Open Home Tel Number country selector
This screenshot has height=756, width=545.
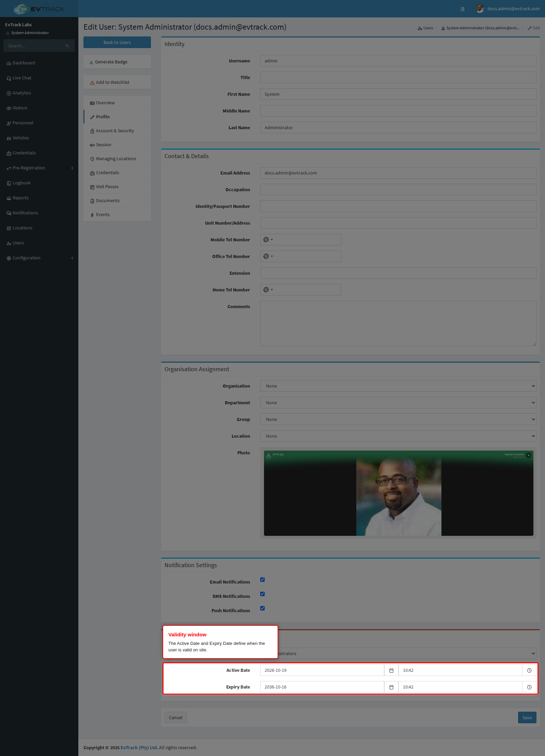(x=268, y=290)
